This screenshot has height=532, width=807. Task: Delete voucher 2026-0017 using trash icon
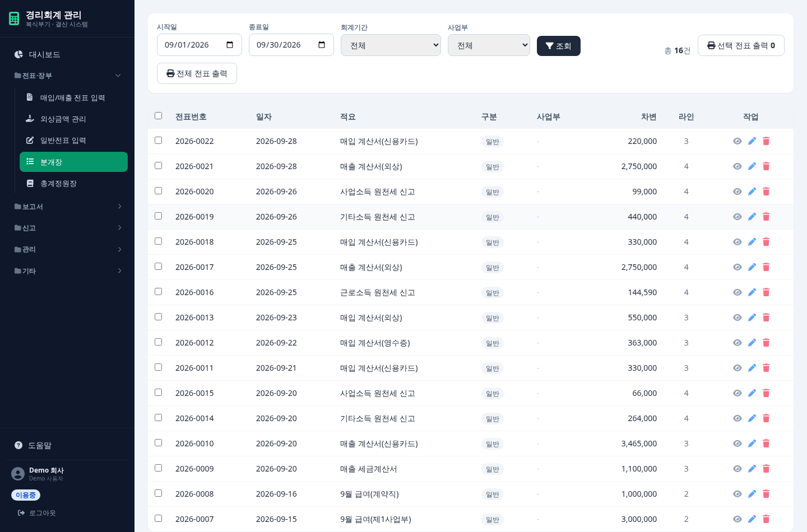tap(766, 267)
